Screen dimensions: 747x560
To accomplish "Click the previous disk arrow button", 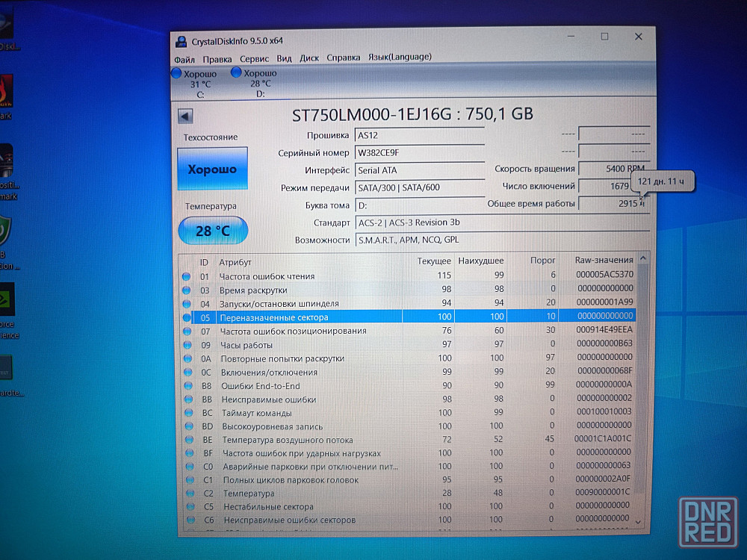I will (x=185, y=116).
